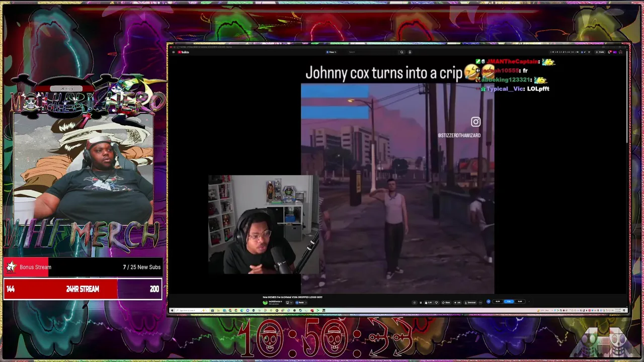Open the notification bell dropdown for channel
The height and width of the screenshot is (362, 644).
(289, 303)
